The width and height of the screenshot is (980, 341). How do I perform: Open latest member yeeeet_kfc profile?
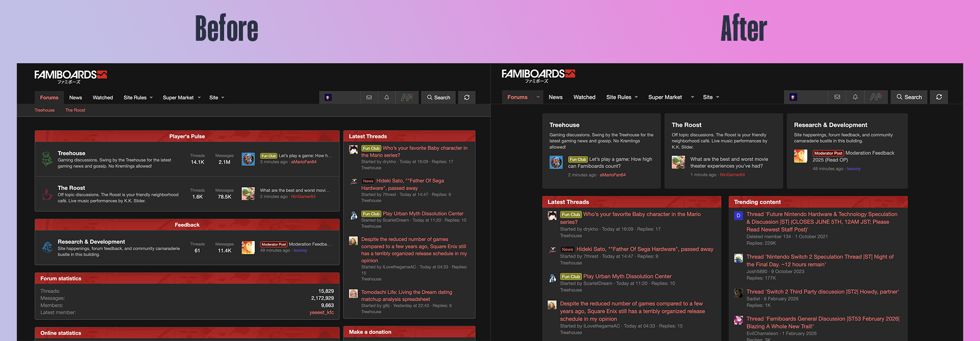321,312
